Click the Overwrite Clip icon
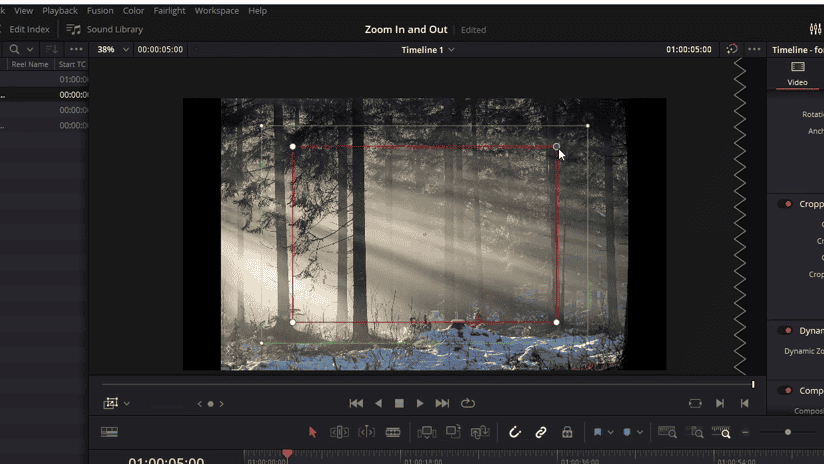The image size is (824, 464). pos(453,431)
